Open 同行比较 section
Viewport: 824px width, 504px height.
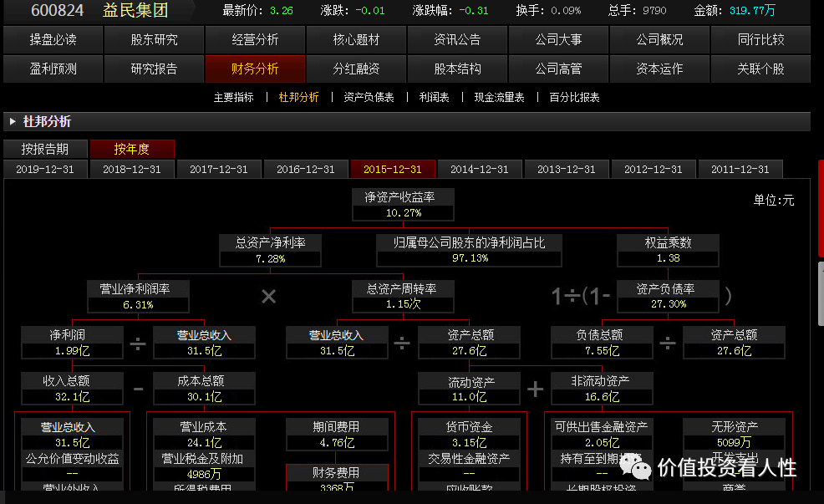coord(761,39)
